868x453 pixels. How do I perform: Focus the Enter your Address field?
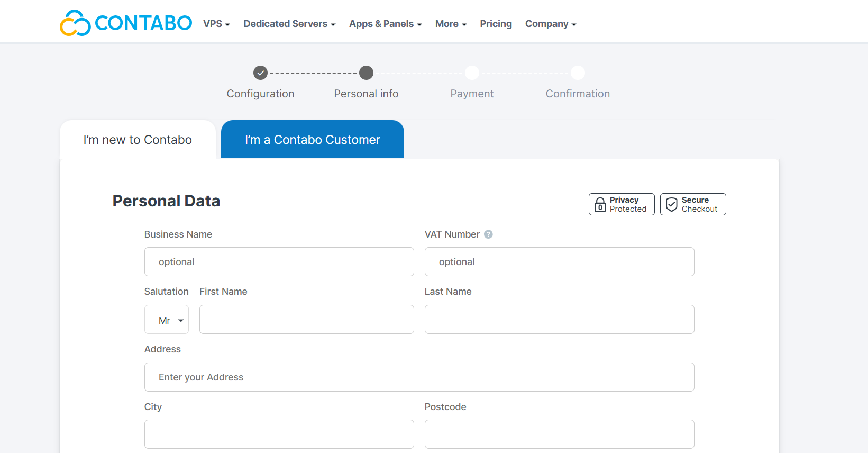coord(419,377)
